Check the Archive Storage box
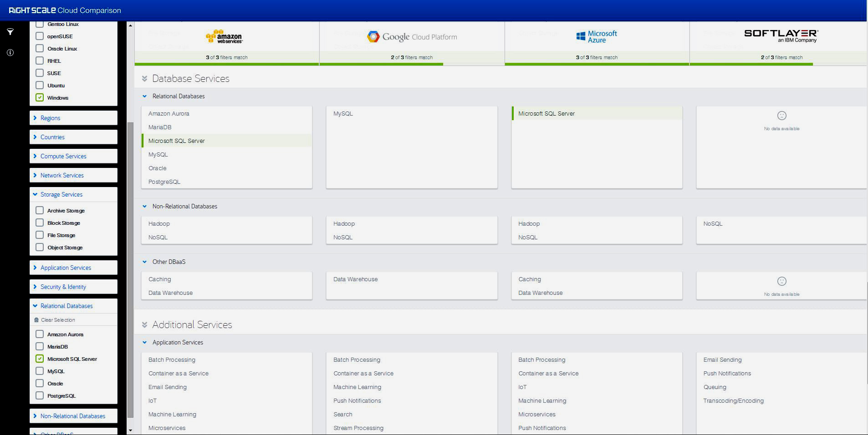This screenshot has height=435, width=868. pos(40,210)
